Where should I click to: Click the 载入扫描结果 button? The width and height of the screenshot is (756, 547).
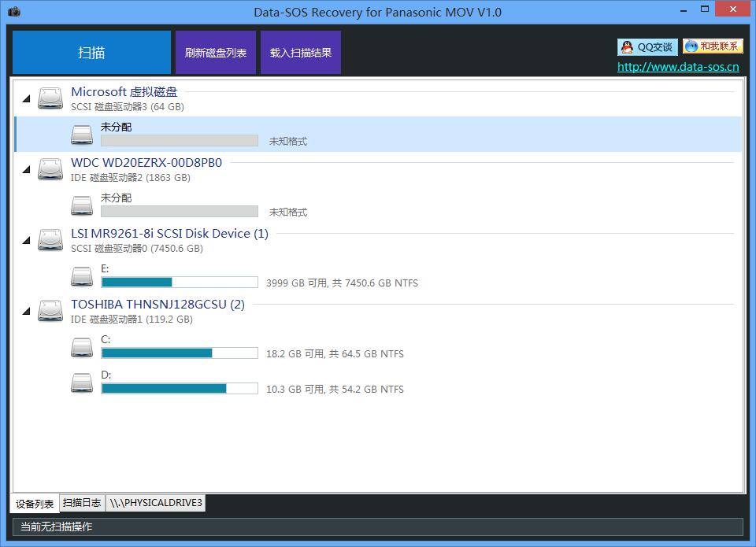pos(301,53)
